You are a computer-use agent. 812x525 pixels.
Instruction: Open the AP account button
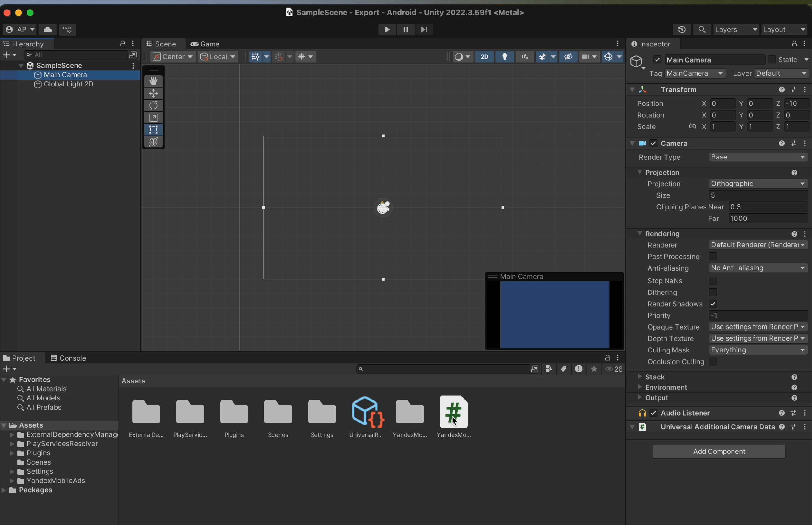[x=19, y=30]
